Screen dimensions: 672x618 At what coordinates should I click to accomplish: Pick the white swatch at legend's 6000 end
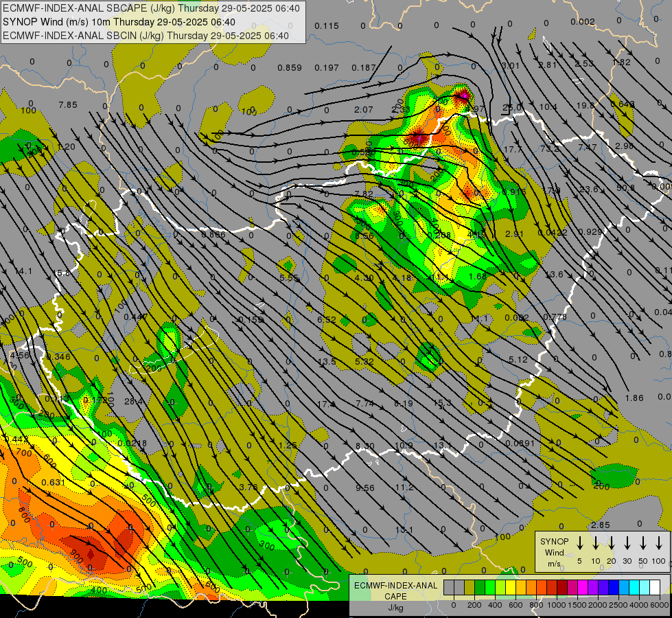[654, 588]
